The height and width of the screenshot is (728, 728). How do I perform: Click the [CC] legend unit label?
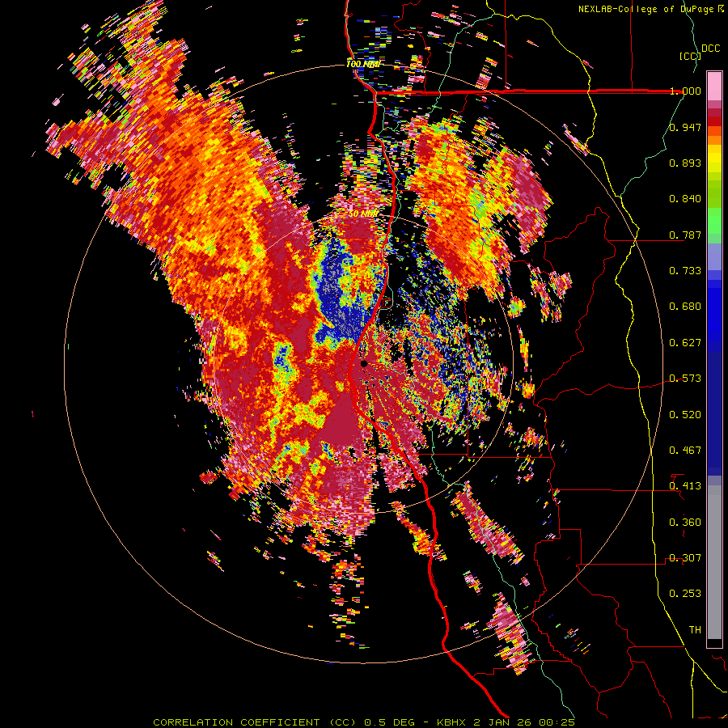click(690, 56)
